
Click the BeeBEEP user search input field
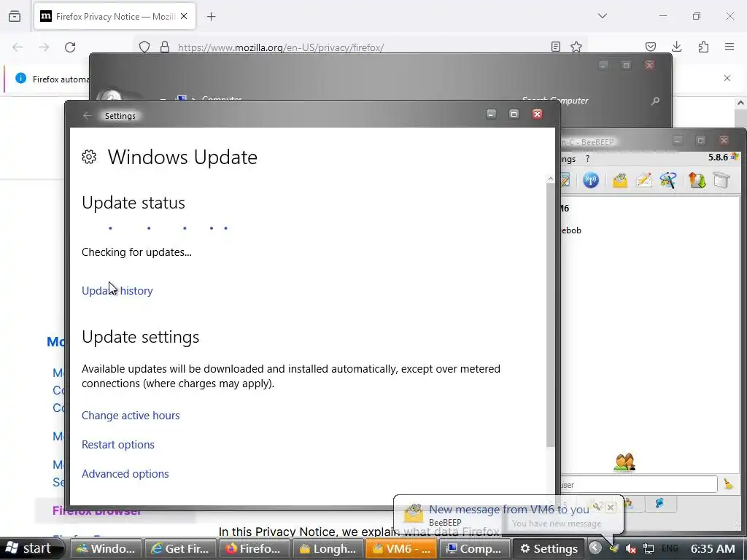[x=638, y=485]
